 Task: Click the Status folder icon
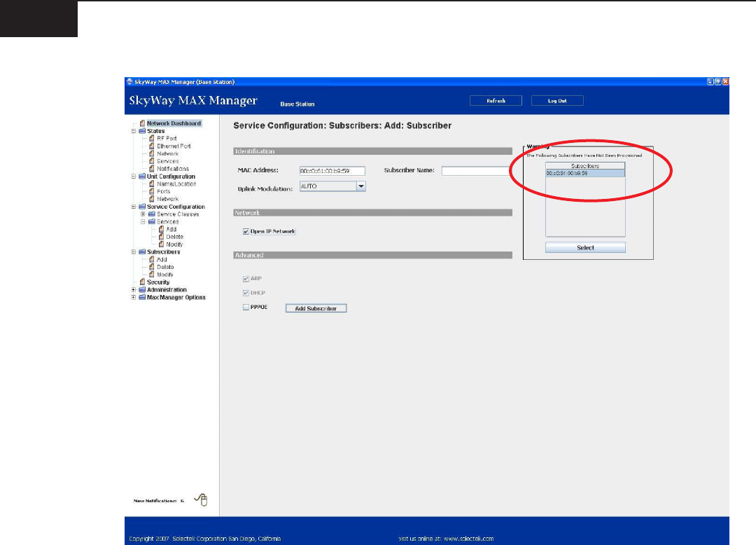[142, 131]
